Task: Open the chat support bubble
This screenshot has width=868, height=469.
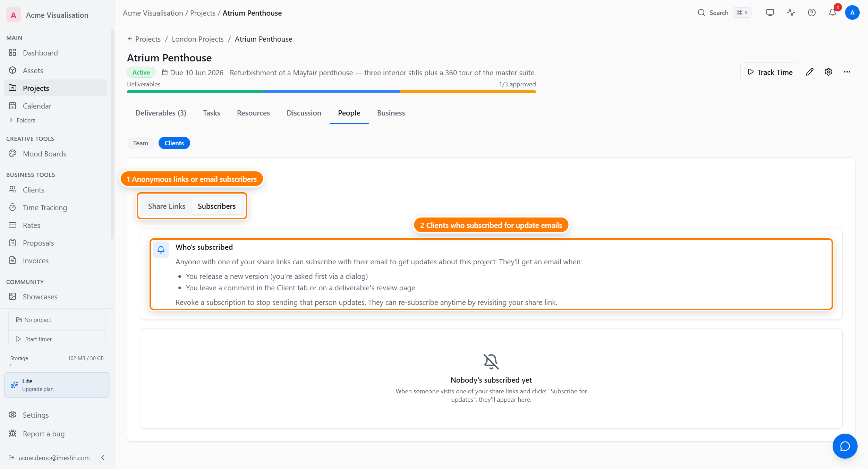Action: 845,446
